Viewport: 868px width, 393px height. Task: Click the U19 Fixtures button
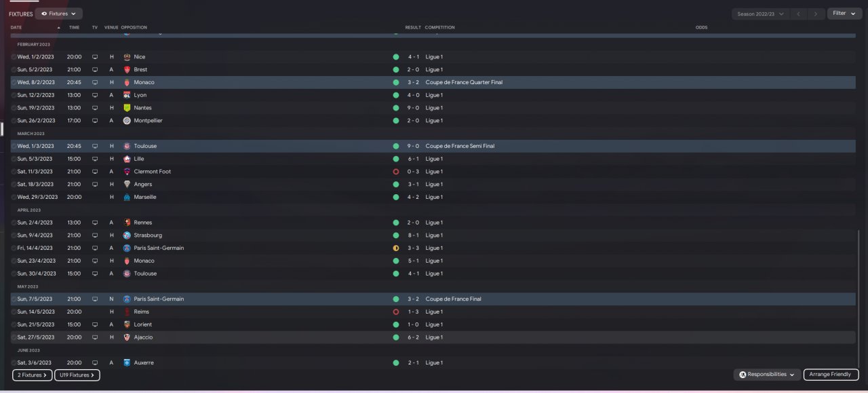pyautogui.click(x=77, y=375)
